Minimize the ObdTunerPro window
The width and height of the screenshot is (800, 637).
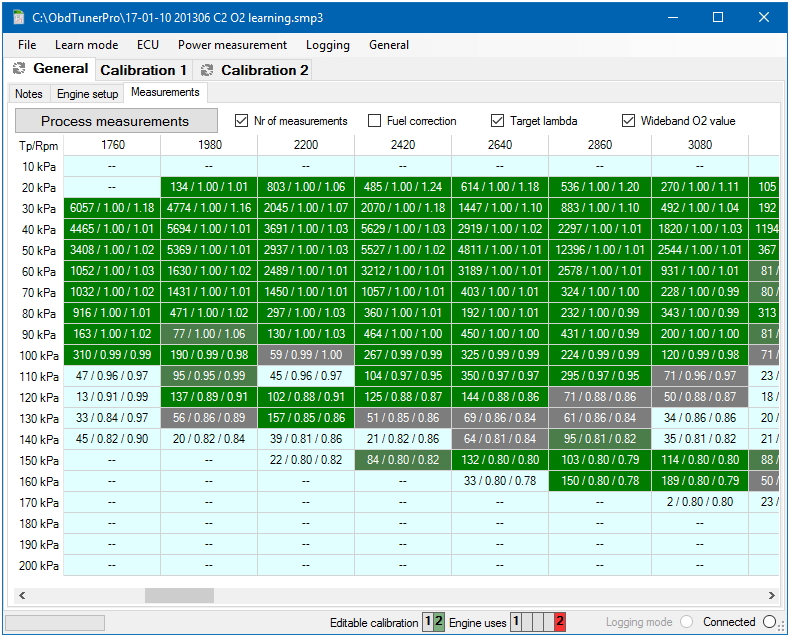point(673,17)
